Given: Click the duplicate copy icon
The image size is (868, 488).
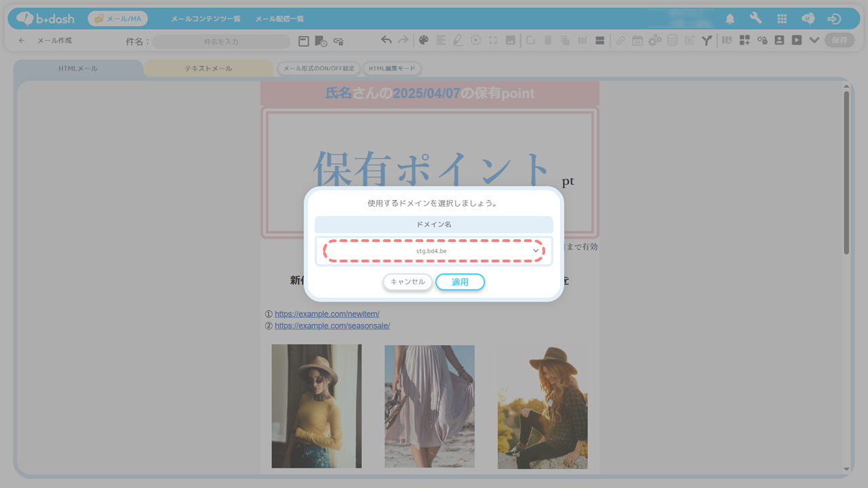Looking at the screenshot, I should pyautogui.click(x=565, y=41).
